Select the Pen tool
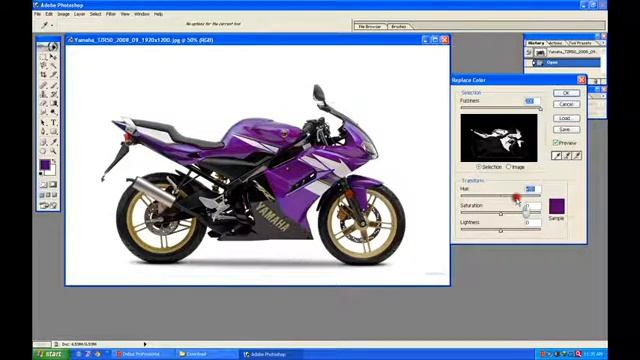This screenshot has height=360, width=640. [x=43, y=131]
